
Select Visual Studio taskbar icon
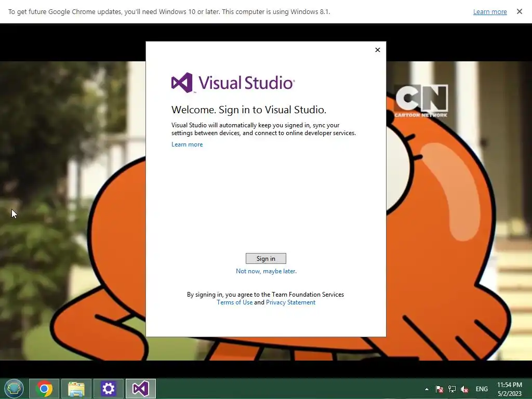tap(141, 389)
